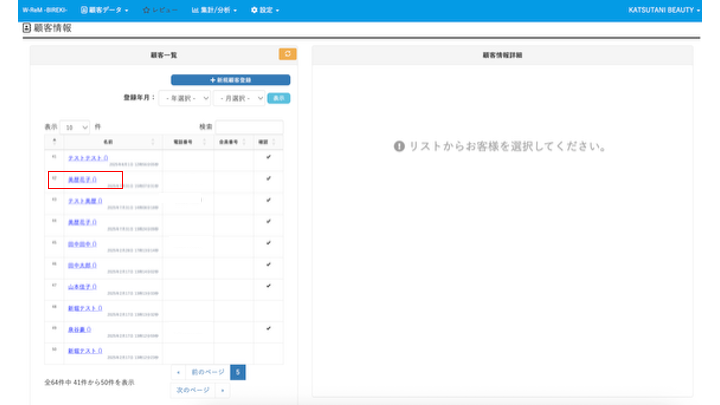Open the 月選択 month dropdown

tap(239, 98)
